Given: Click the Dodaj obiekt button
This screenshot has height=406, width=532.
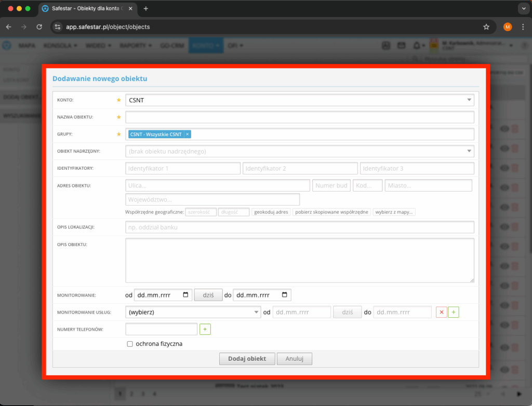Looking at the screenshot, I should [x=247, y=359].
